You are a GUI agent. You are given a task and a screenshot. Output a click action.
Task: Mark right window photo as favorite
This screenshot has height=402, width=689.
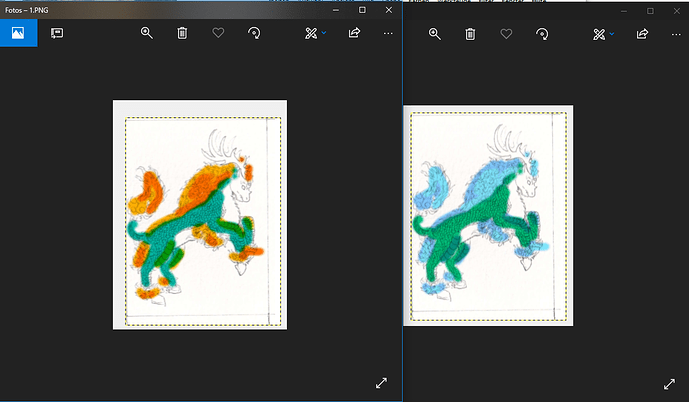(x=506, y=34)
